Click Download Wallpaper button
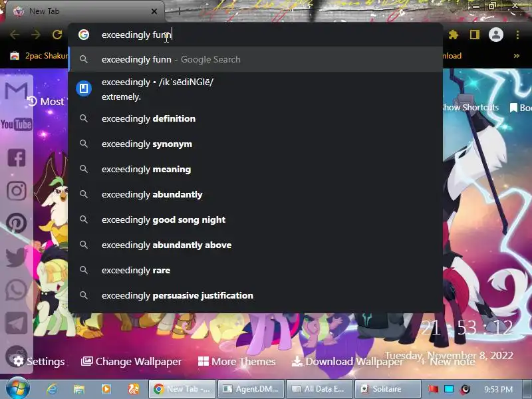The height and width of the screenshot is (399, 532). [347, 361]
